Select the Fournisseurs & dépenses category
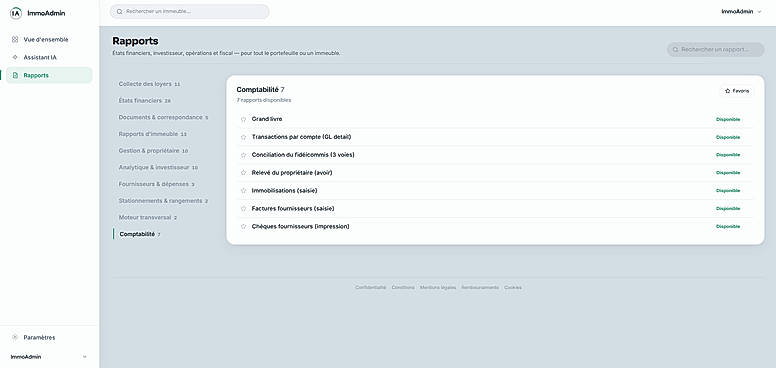This screenshot has width=776, height=368. click(156, 184)
